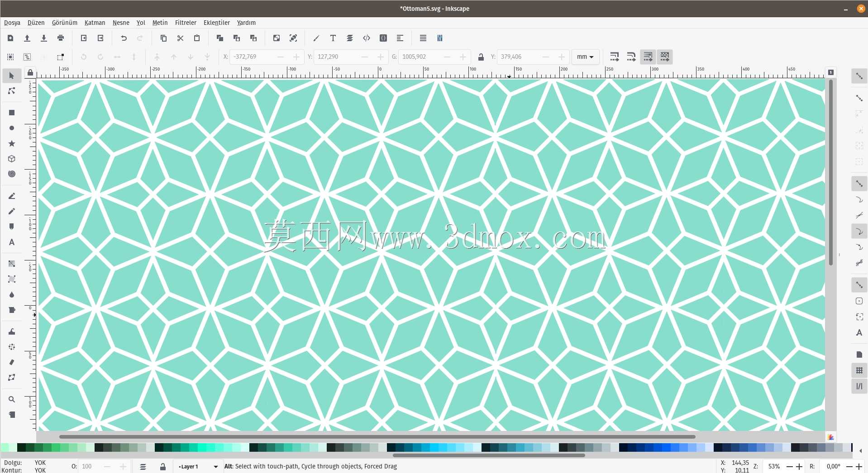
Task: Open the Nesne menu
Action: [x=121, y=23]
